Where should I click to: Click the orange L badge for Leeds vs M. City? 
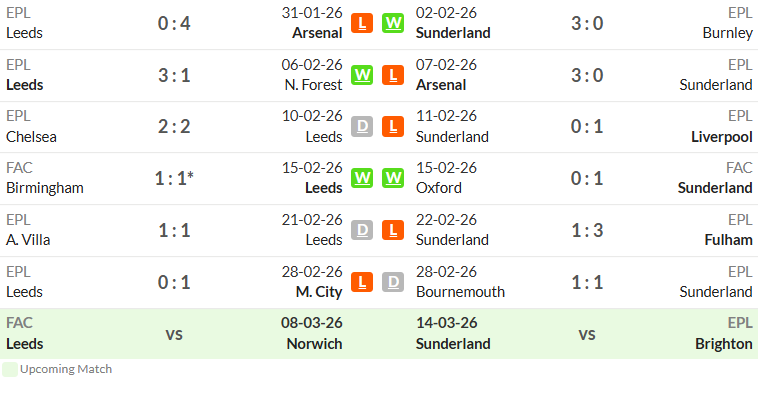click(x=362, y=282)
